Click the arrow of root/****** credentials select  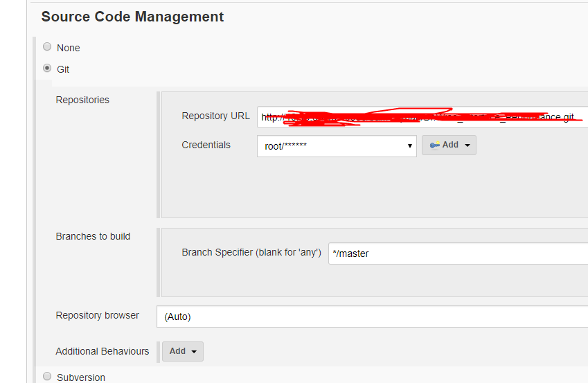(409, 146)
